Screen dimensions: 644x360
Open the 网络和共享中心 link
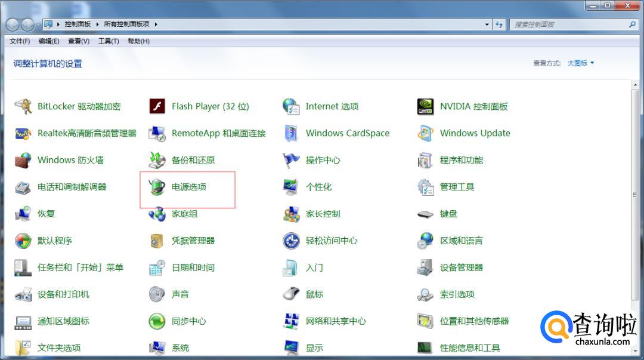click(x=336, y=321)
